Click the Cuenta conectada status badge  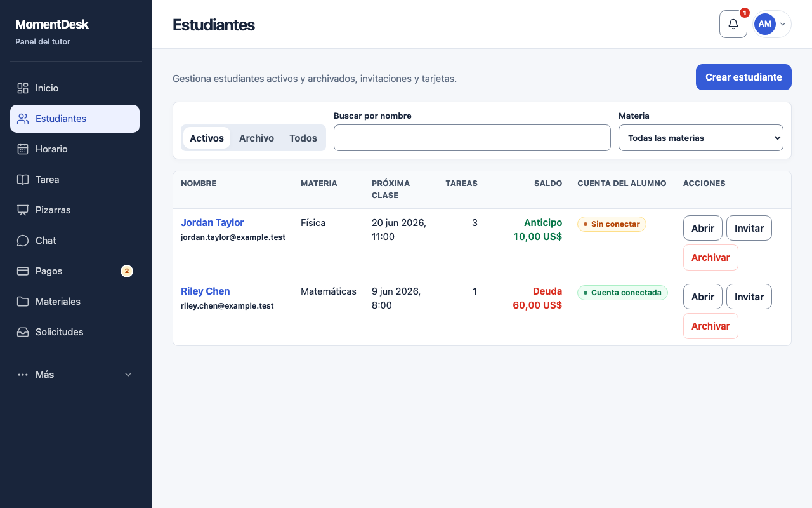(x=622, y=293)
